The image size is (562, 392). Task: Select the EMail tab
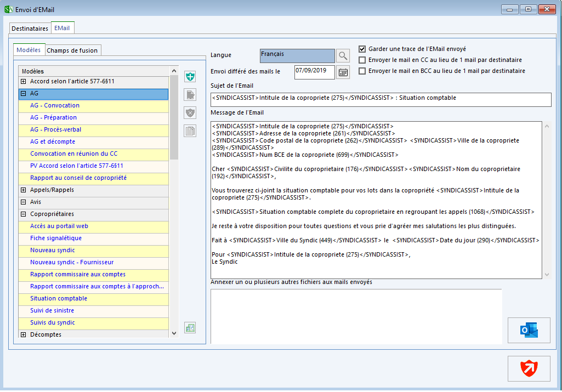click(63, 28)
